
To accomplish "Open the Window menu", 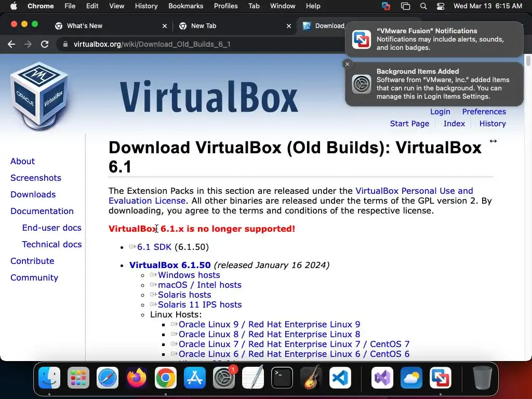I will (x=283, y=6).
